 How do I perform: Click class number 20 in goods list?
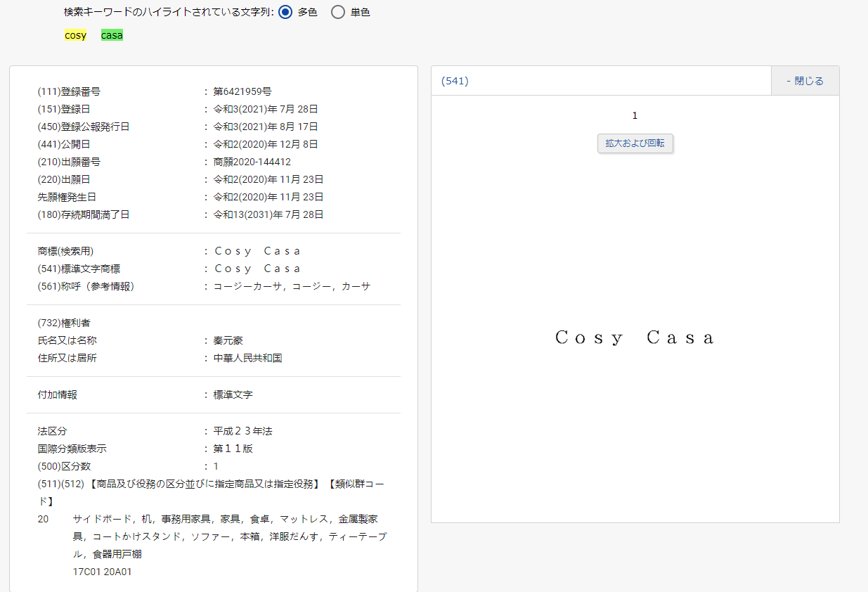tap(43, 519)
